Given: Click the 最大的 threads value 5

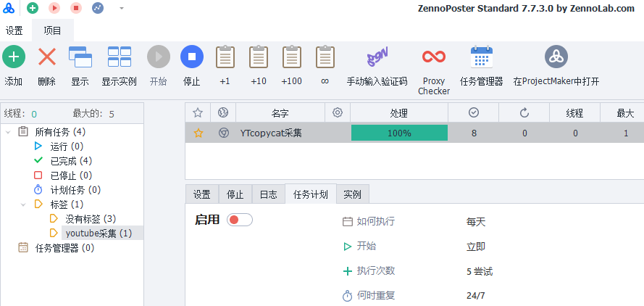Looking at the screenshot, I should point(112,114).
